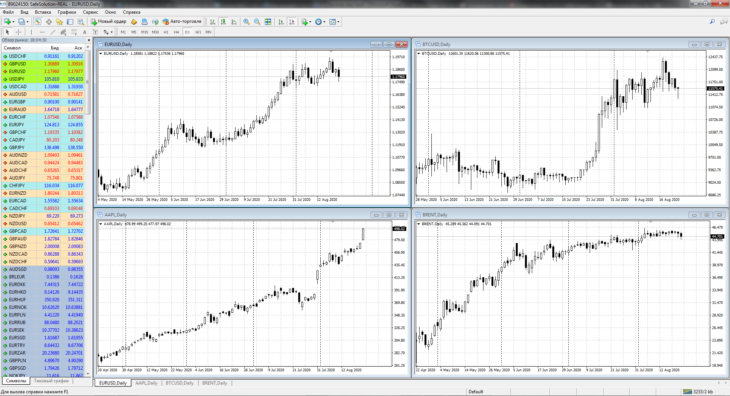Open the Вставка menu

(43, 12)
